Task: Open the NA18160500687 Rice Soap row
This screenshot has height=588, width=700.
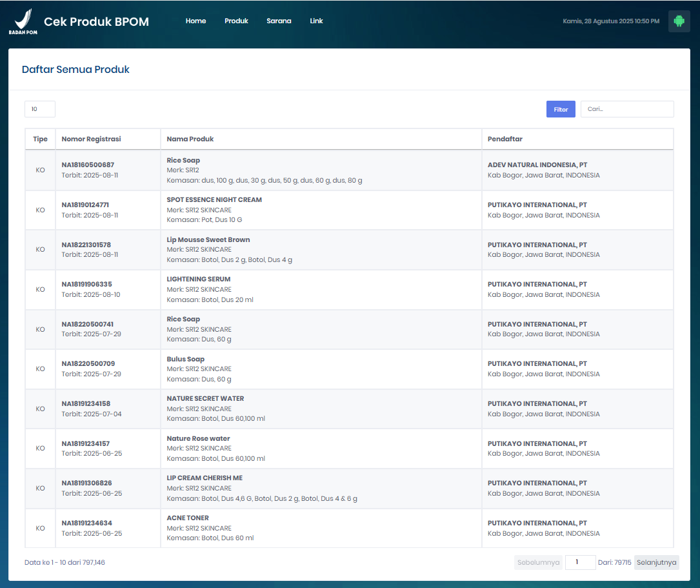Action: pos(88,165)
